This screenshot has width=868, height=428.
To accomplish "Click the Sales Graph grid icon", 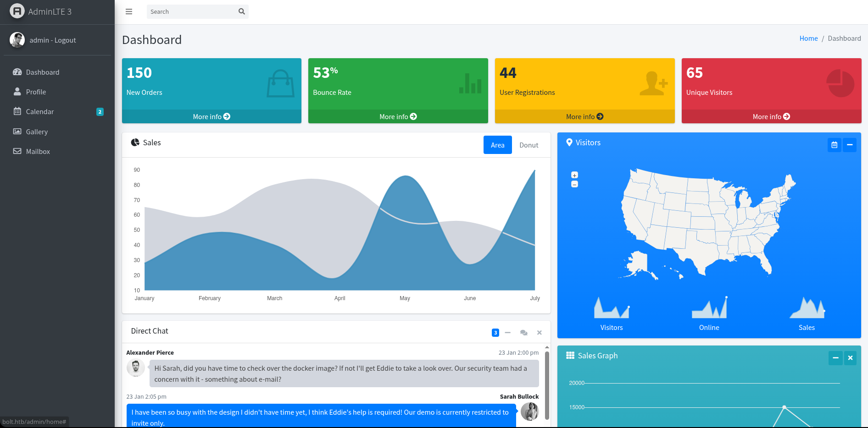I will (570, 355).
